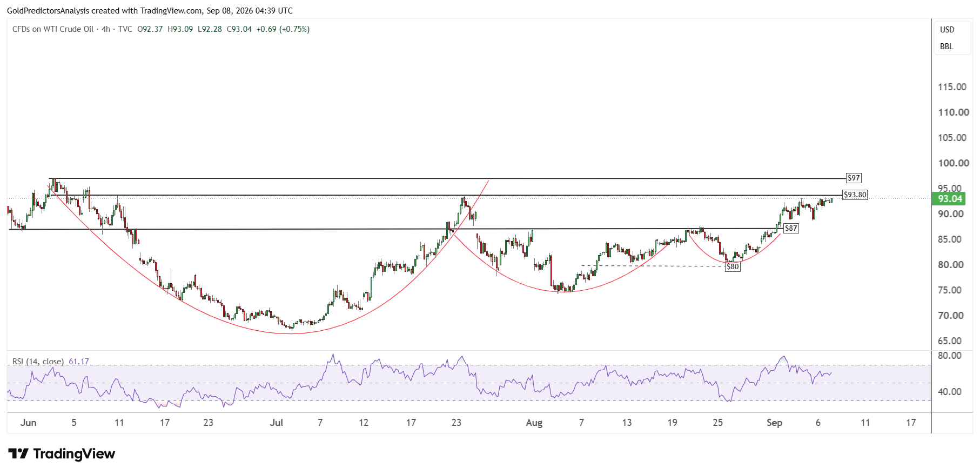
Task: Click the USD currency label
Action: (947, 30)
